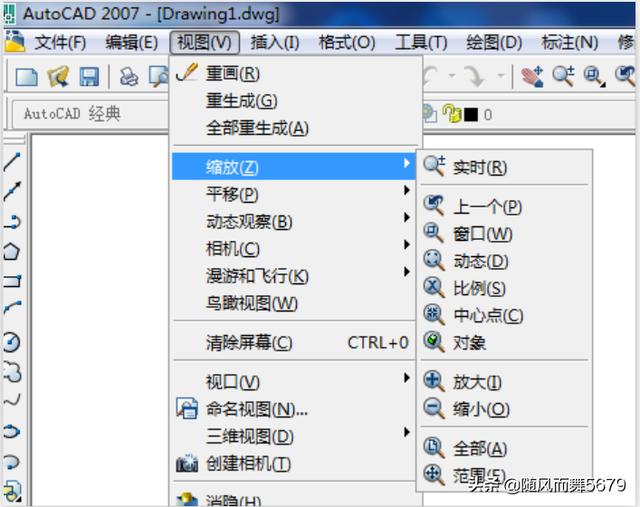640x507 pixels.
Task: Select 创建相机(T) create camera
Action: (x=294, y=463)
